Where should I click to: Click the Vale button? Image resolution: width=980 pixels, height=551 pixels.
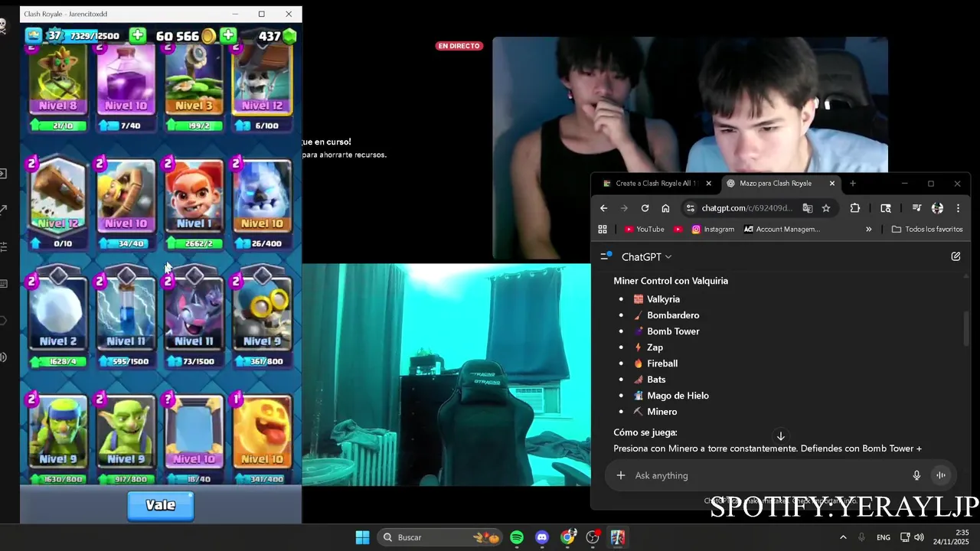click(161, 505)
